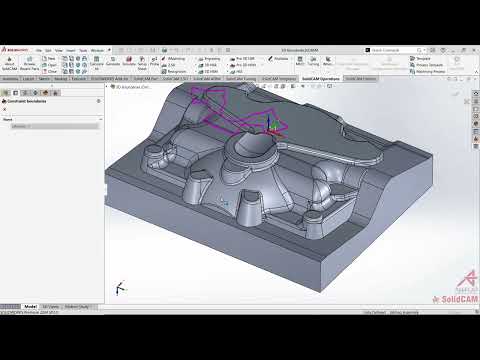Click the New part button

coord(49,58)
